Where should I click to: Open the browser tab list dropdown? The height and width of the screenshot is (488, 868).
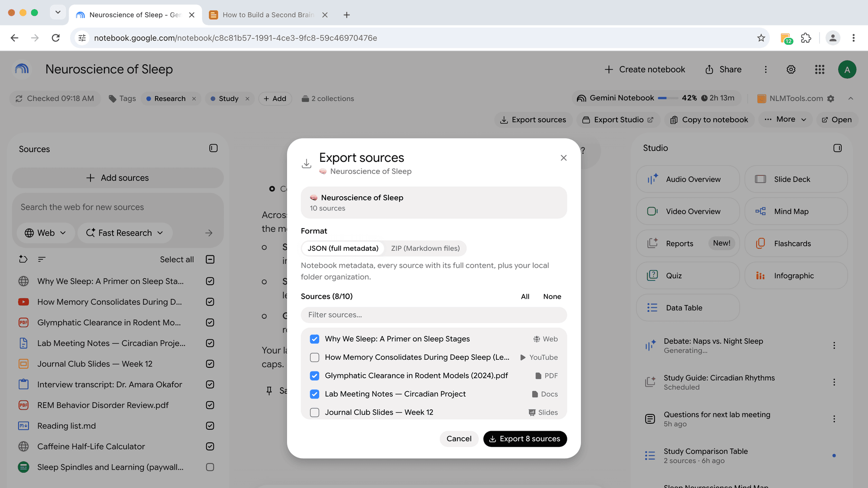point(57,13)
